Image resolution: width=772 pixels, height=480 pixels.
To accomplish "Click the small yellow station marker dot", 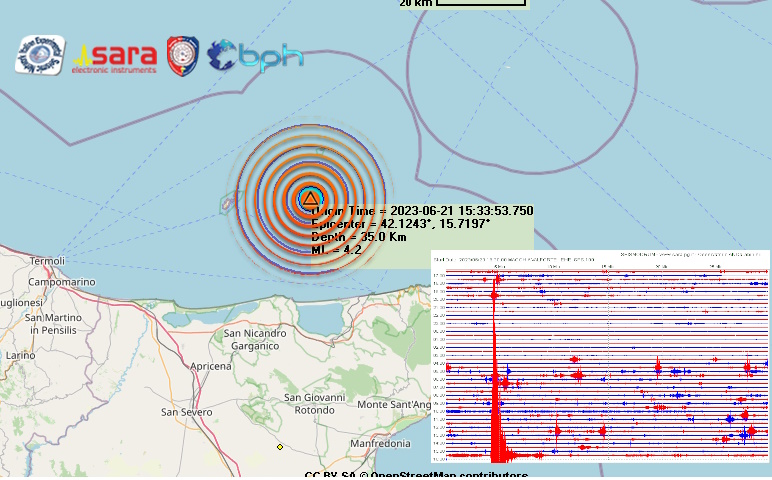I will pos(280,446).
